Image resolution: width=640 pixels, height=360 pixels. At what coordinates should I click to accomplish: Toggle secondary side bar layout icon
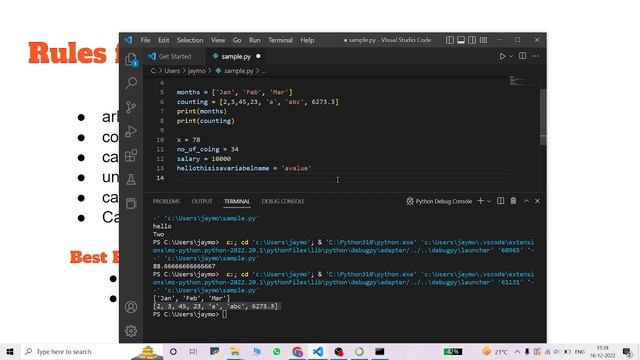pos(472,40)
